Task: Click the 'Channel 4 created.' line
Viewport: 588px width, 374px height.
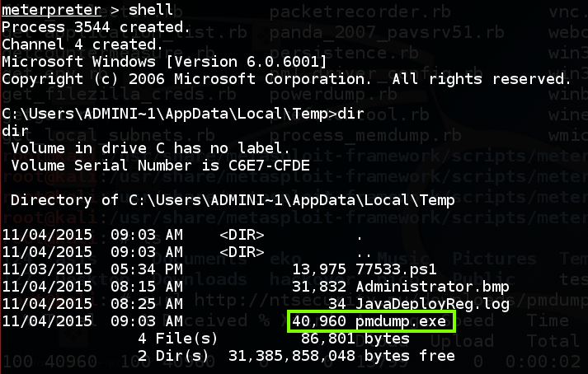Action: [82, 44]
